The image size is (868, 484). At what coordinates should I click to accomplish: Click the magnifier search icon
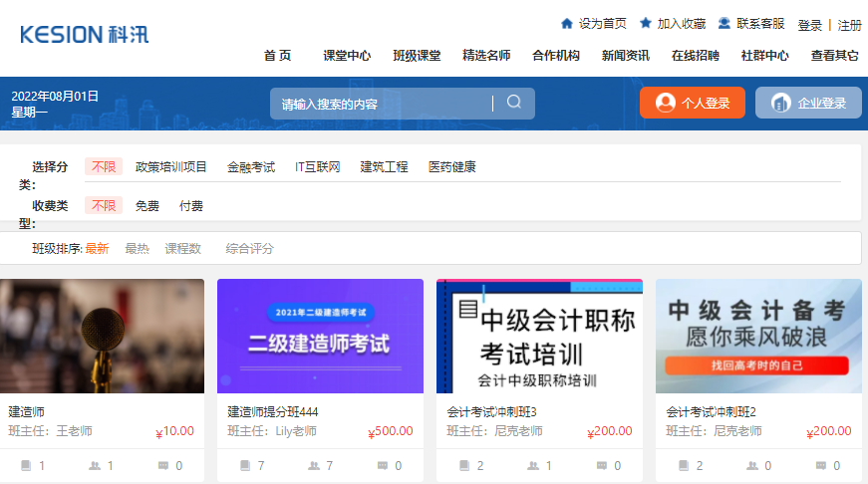513,102
